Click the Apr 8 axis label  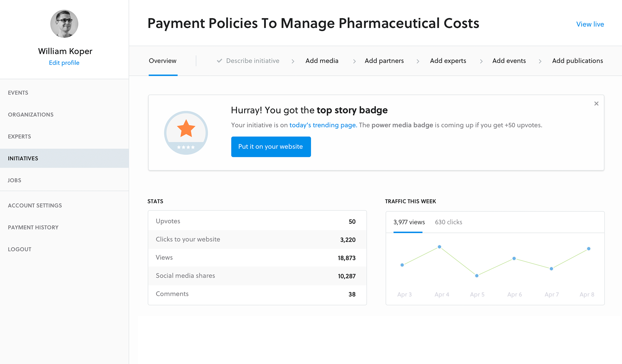point(587,294)
